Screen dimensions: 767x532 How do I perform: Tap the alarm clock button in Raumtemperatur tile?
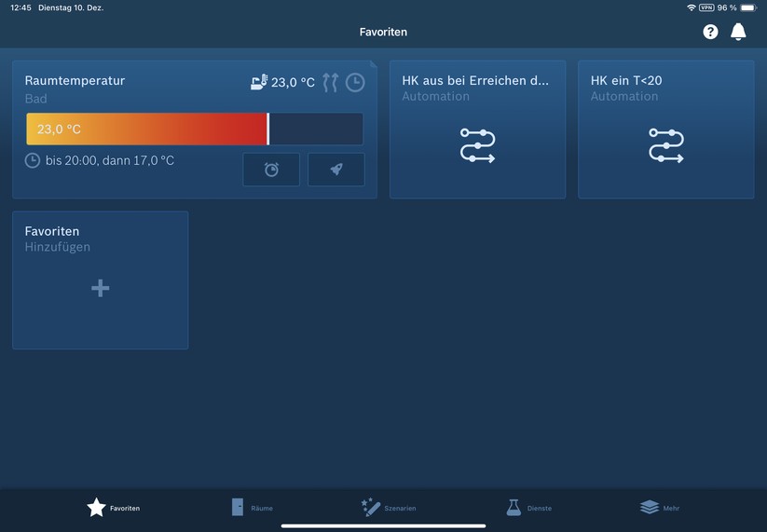[271, 170]
